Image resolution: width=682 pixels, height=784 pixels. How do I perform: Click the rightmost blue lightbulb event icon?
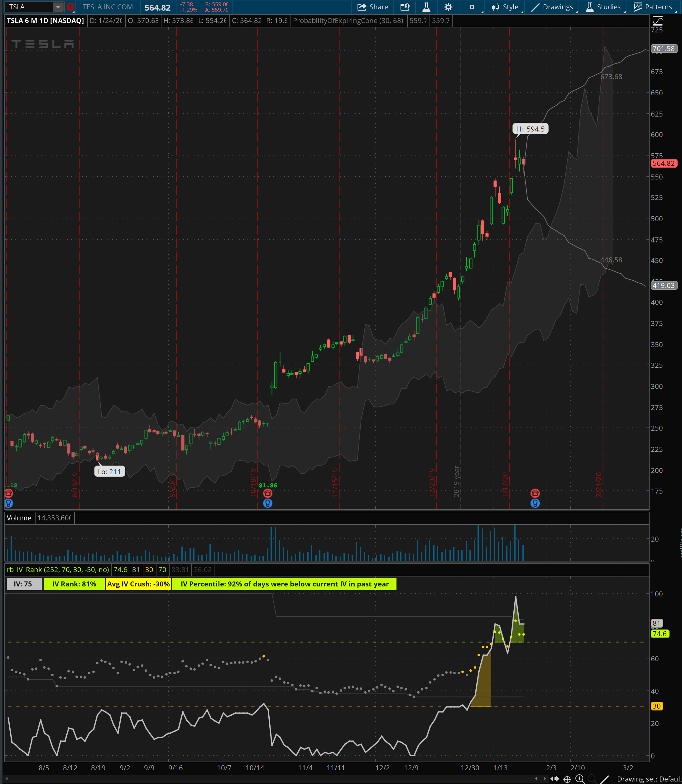click(535, 503)
